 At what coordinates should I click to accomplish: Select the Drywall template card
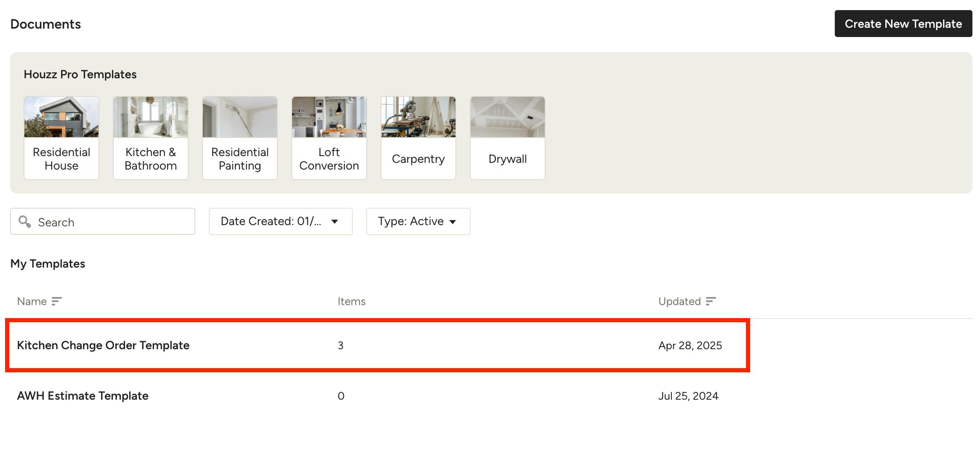coord(508,138)
